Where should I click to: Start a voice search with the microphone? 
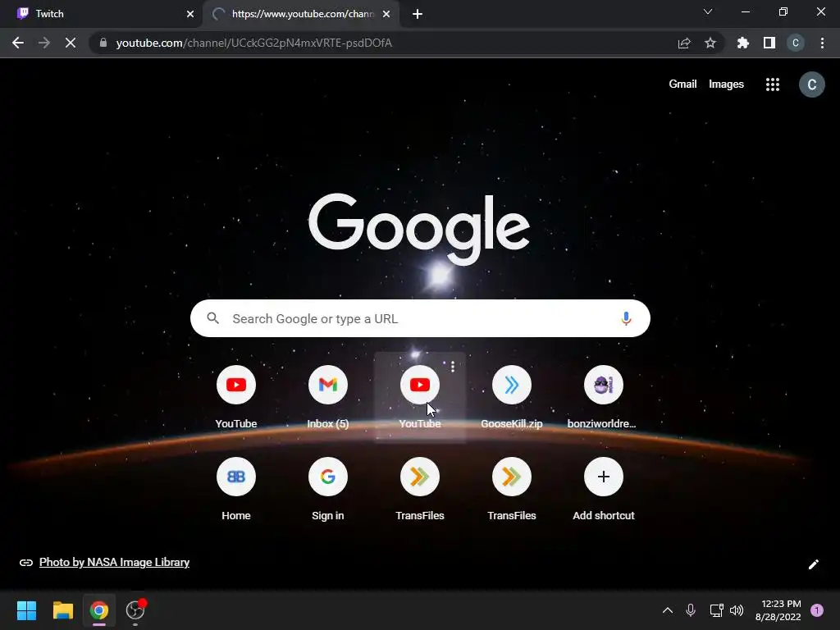[x=626, y=318]
